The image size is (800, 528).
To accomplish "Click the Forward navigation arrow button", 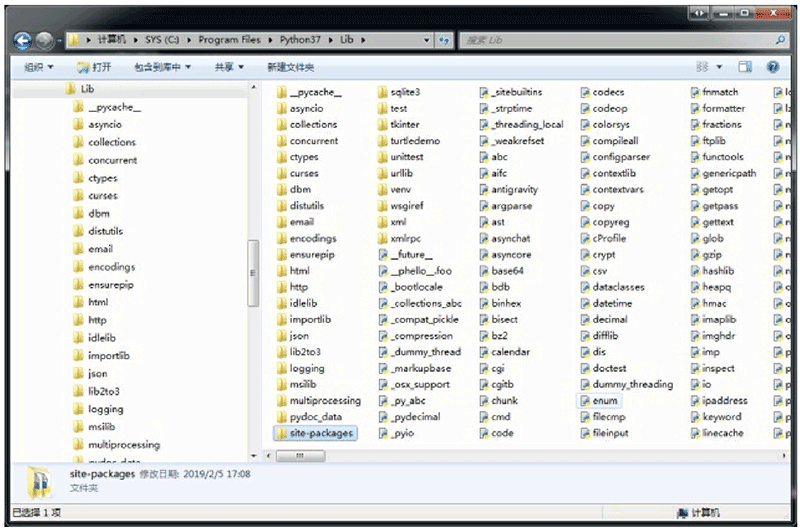I will (x=44, y=40).
